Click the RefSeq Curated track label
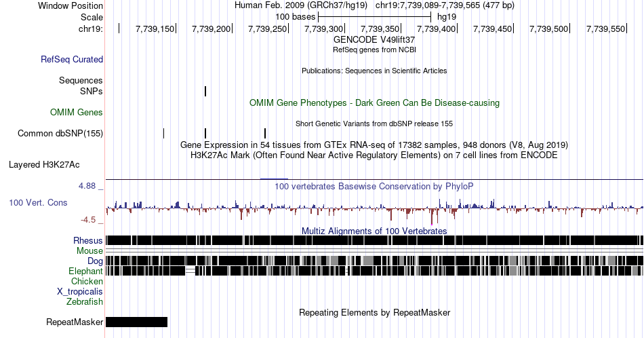Image resolution: width=644 pixels, height=338 pixels. [72, 59]
